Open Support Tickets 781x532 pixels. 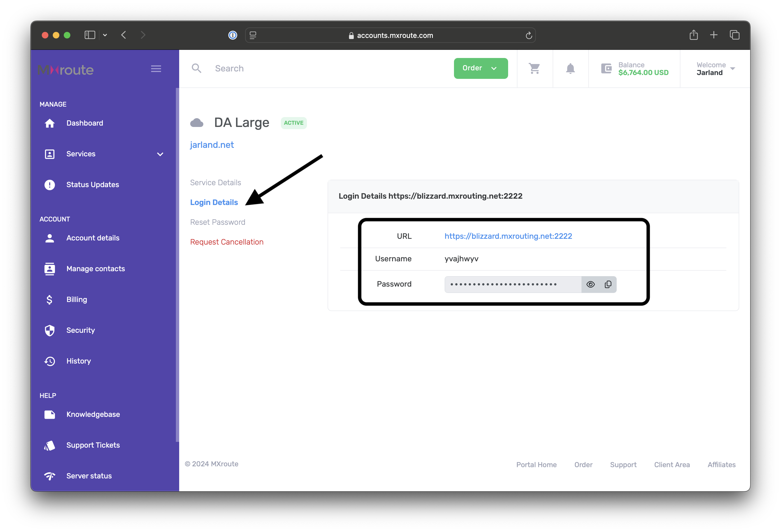tap(93, 445)
